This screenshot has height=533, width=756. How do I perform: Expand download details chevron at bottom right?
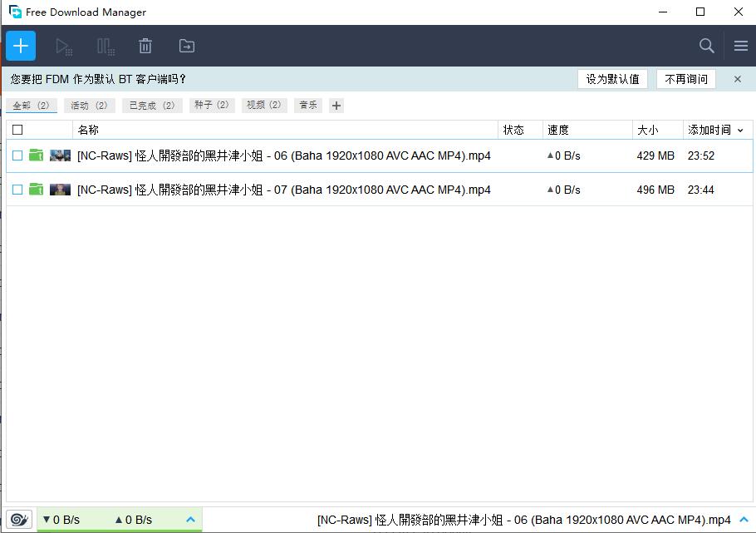click(x=744, y=520)
